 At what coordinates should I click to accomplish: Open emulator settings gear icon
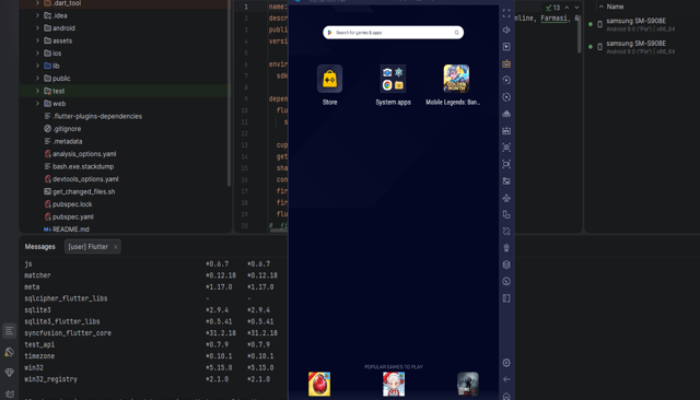[506, 362]
